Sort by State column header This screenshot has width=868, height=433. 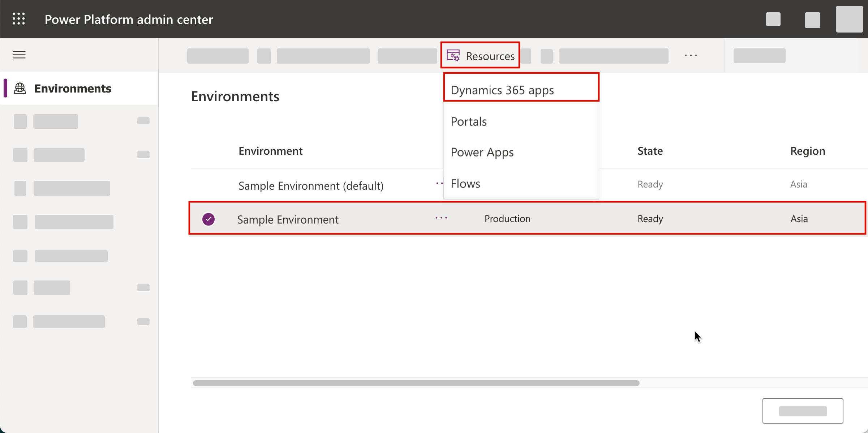click(x=650, y=151)
